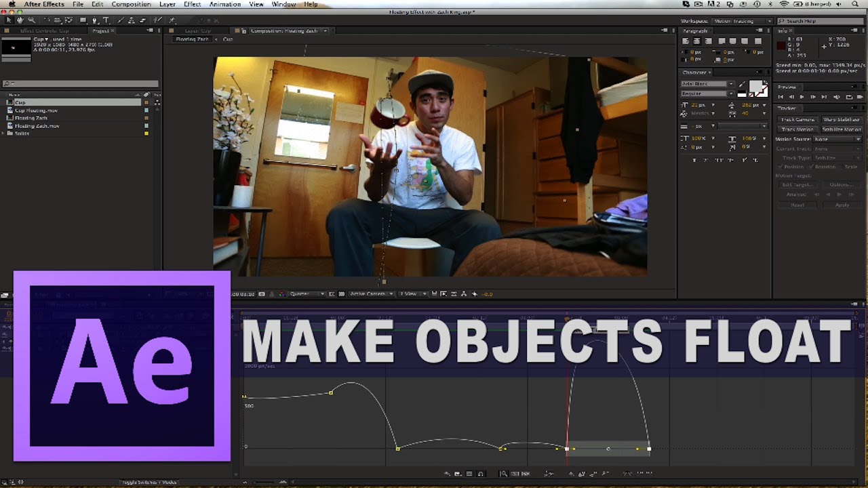Click the left align text icon
Image resolution: width=868 pixels, height=488 pixels.
pyautogui.click(x=686, y=41)
